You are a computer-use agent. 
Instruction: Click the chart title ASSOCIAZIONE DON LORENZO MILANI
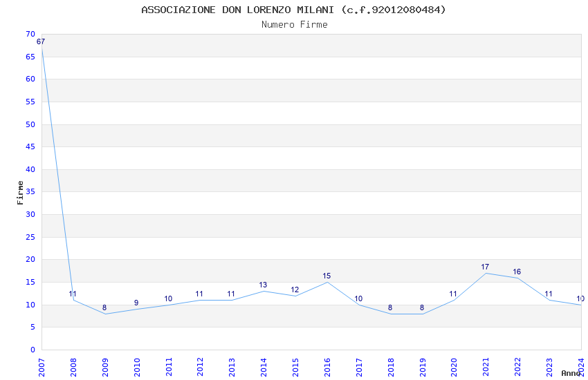[293, 10]
